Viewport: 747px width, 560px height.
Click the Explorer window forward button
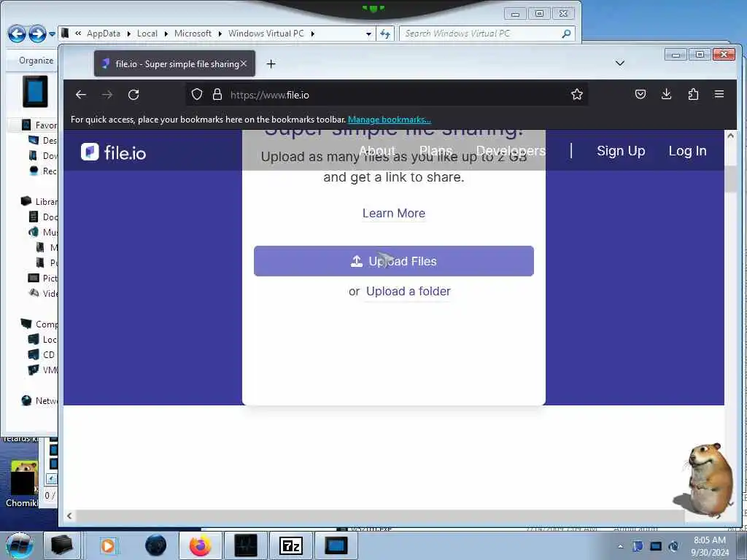(37, 34)
